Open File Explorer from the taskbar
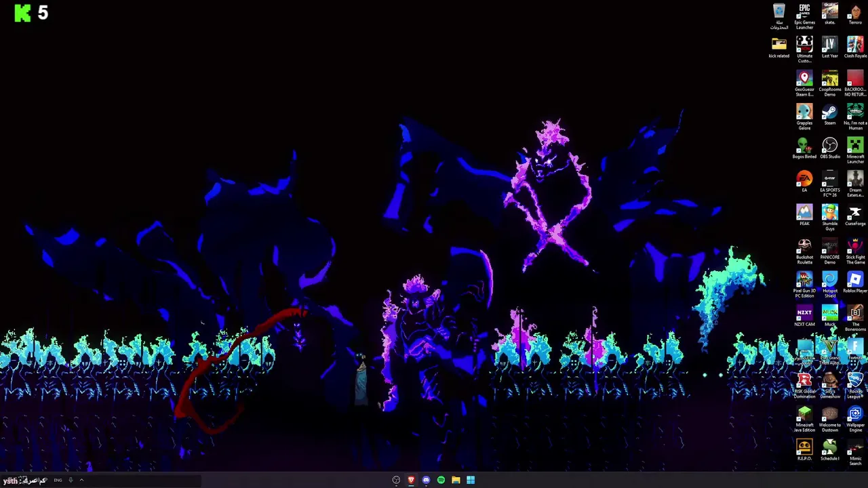Image resolution: width=868 pixels, height=488 pixels. 456,480
